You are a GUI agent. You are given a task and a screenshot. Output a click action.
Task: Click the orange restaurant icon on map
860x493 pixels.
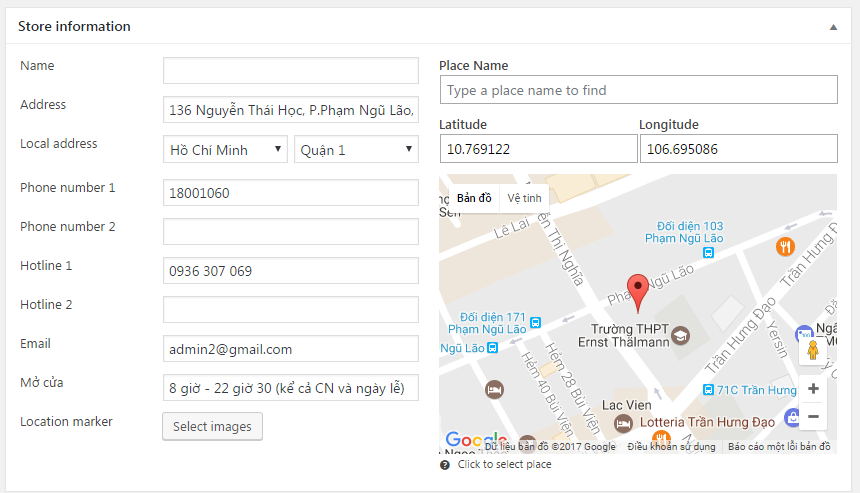(785, 245)
